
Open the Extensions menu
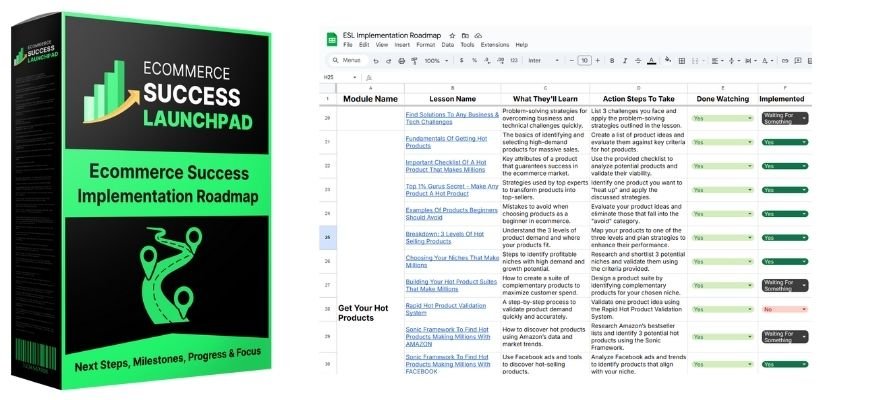[493, 45]
